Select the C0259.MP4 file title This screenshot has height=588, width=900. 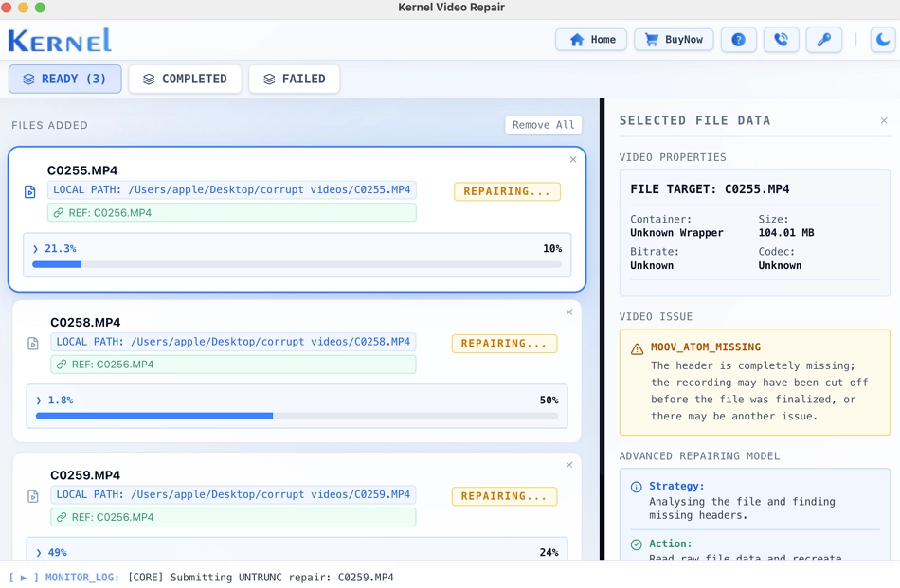click(x=85, y=475)
